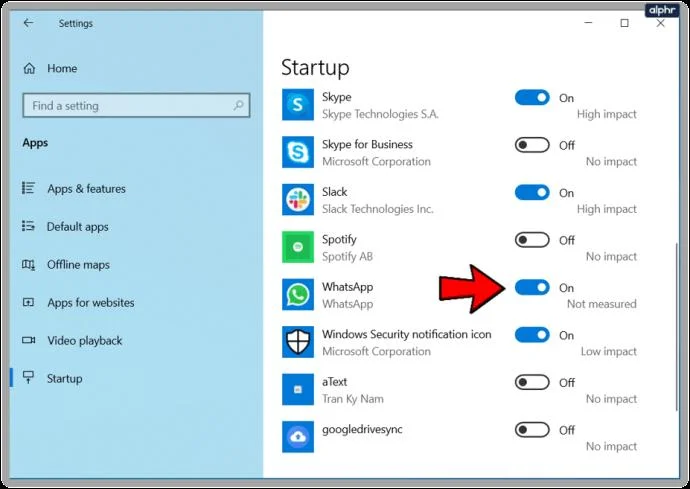This screenshot has width=690, height=489.
Task: Go to Offline maps settings
Action: point(78,265)
